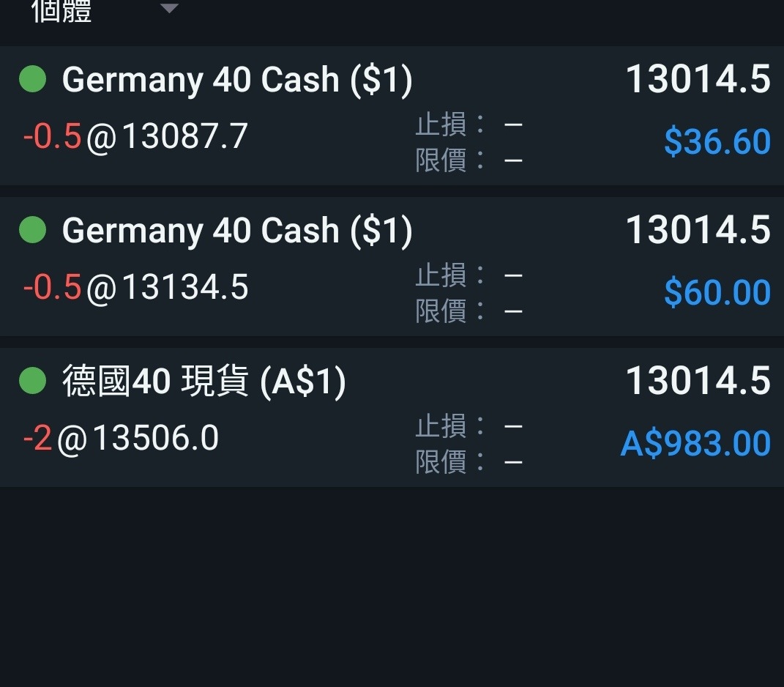Viewport: 784px width, 687px height.
Task: Set 止損 on the 13134.5 position
Action: point(469,275)
